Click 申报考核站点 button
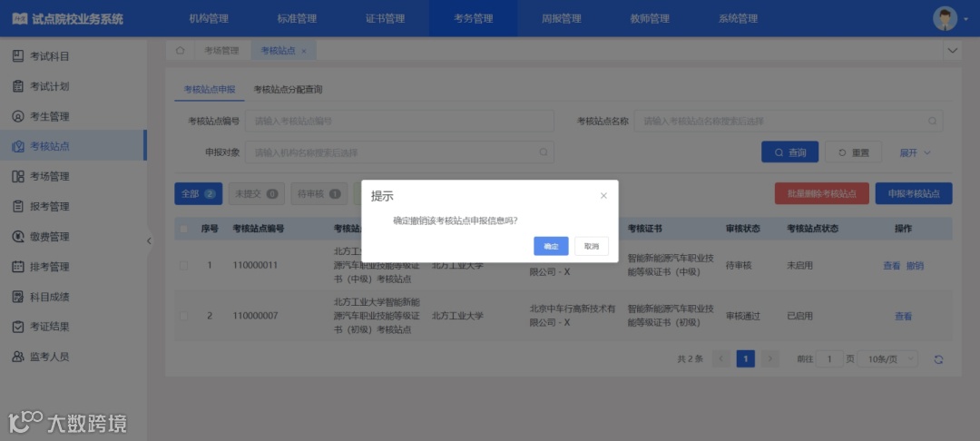 [914, 193]
